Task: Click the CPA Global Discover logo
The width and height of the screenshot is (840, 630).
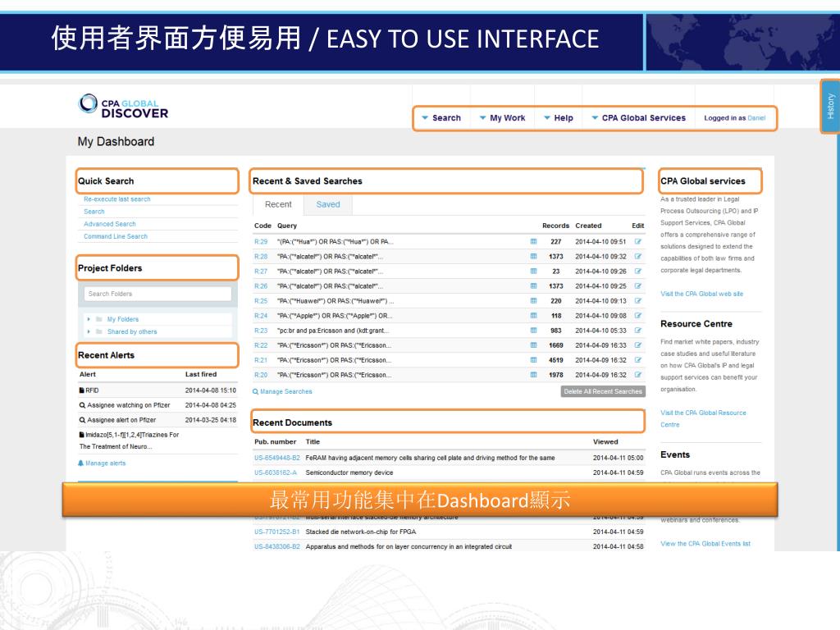Action: [123, 106]
